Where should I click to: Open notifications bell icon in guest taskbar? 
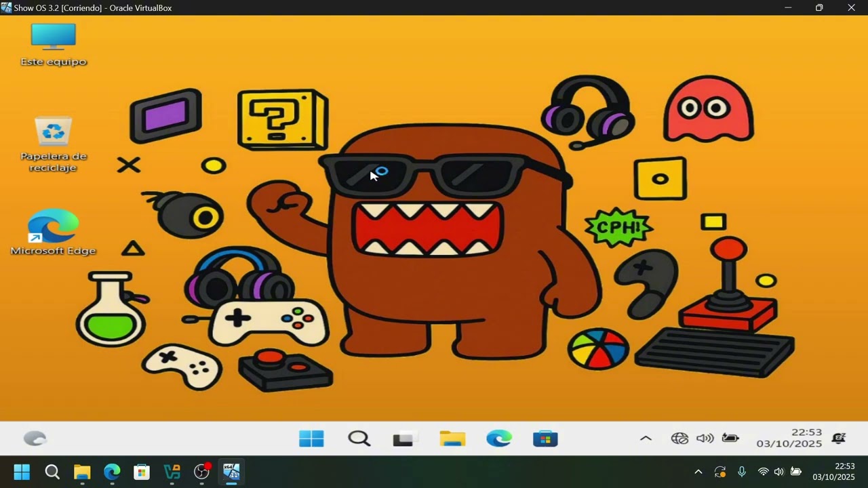[839, 439]
